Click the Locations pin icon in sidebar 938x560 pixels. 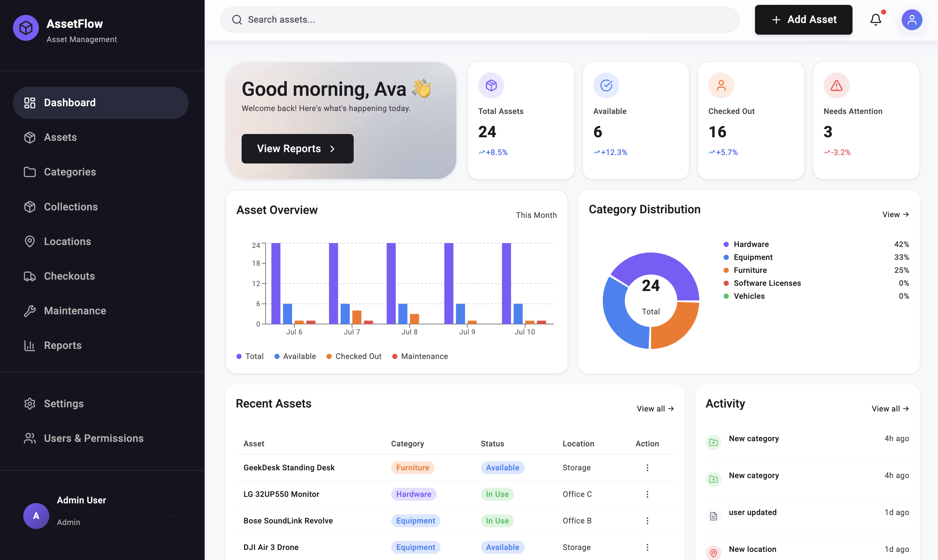coord(29,241)
